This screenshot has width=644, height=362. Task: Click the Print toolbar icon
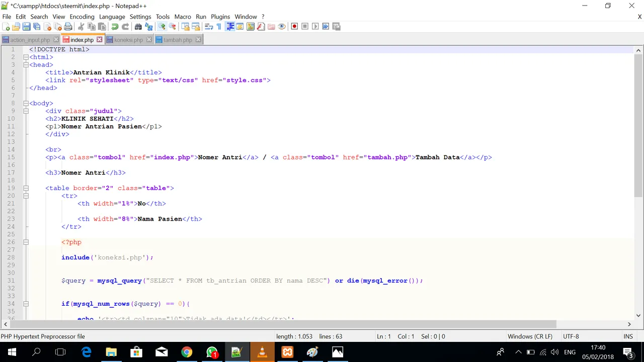click(68, 27)
